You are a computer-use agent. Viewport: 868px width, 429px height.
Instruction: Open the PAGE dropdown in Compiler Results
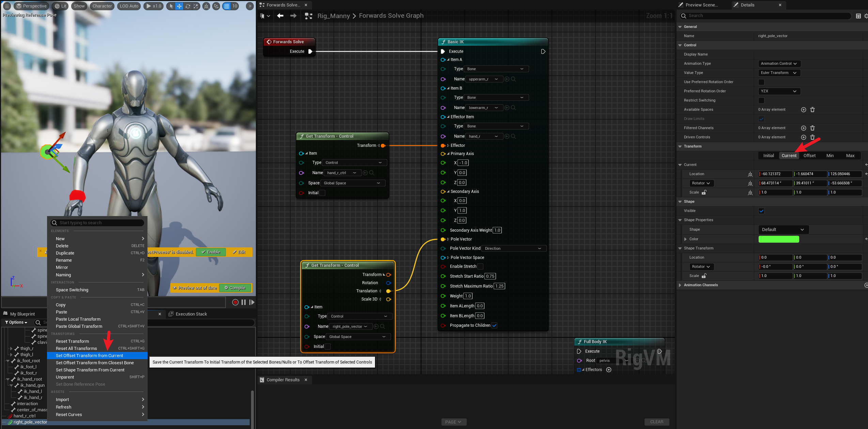(x=453, y=422)
